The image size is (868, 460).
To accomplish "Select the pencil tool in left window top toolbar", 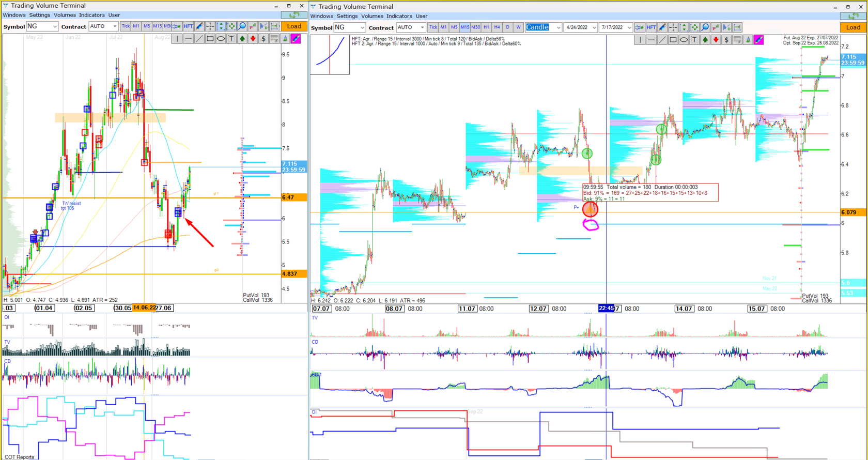I will pos(199,26).
